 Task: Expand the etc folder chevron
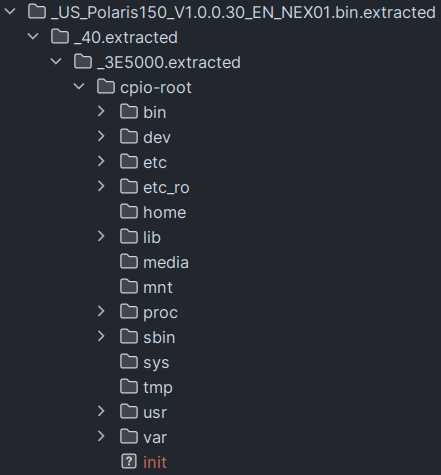pyautogui.click(x=101, y=161)
